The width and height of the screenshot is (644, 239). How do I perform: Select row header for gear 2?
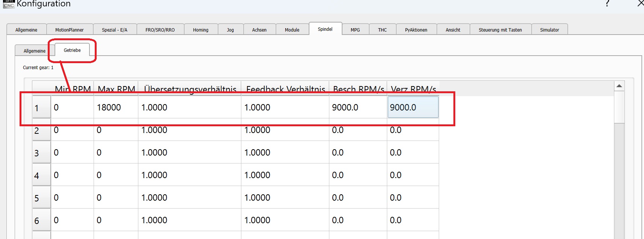click(41, 130)
